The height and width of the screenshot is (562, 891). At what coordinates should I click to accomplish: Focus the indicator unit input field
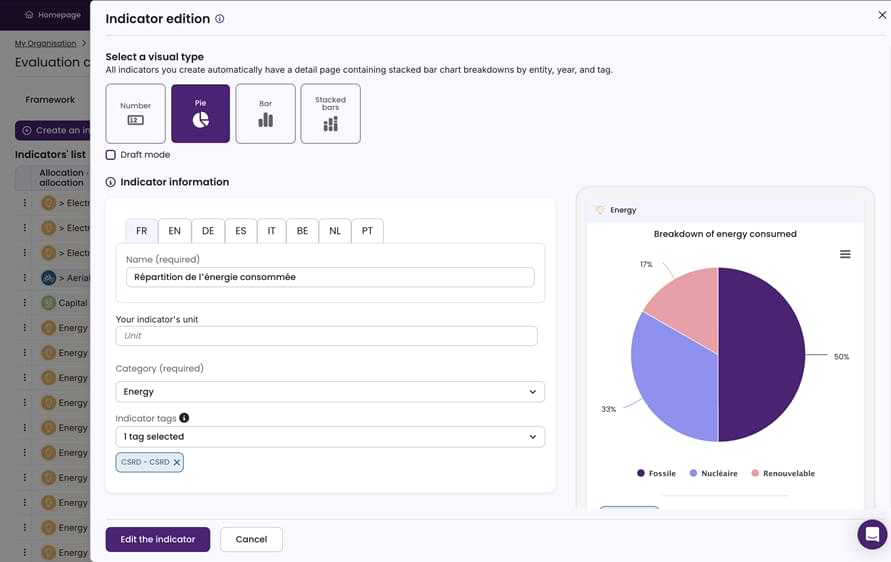click(x=327, y=336)
